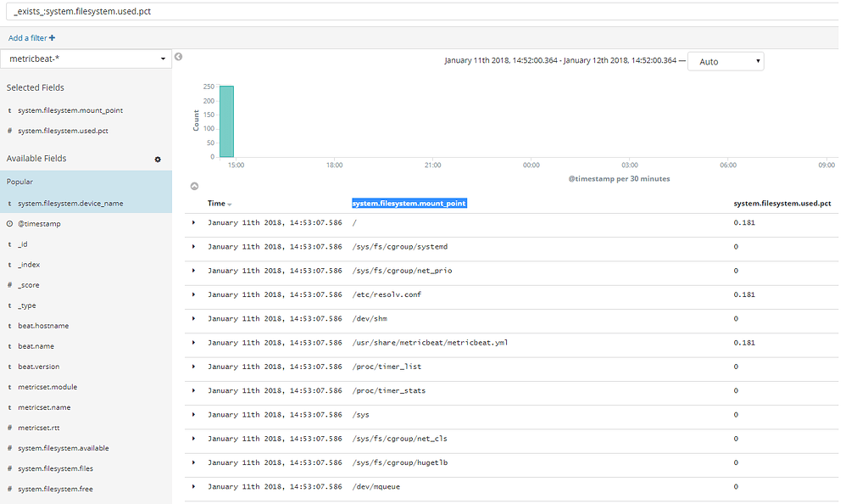Image resolution: width=868 pixels, height=504 pixels.
Task: Open the Auto interval dropdown
Action: click(x=726, y=61)
